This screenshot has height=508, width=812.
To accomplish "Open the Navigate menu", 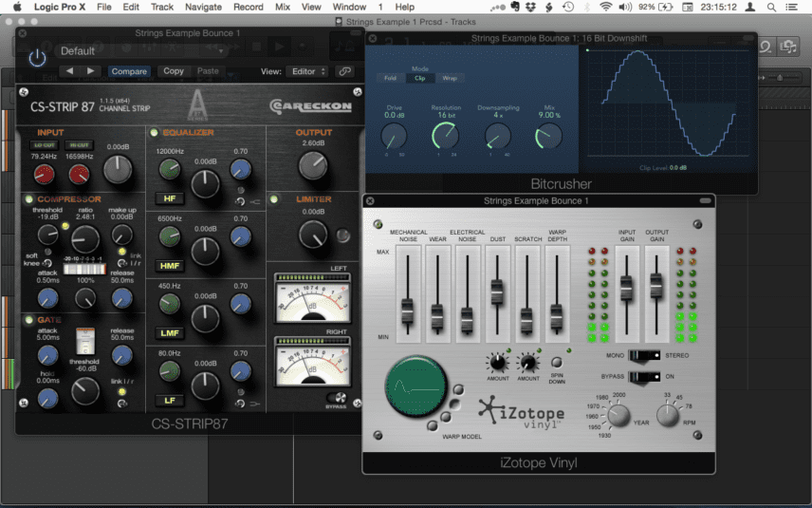I will (x=204, y=8).
